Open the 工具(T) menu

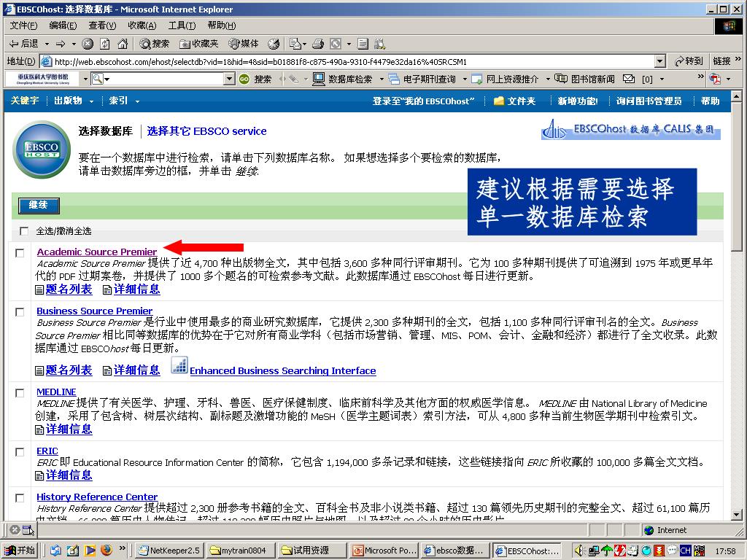tap(182, 26)
